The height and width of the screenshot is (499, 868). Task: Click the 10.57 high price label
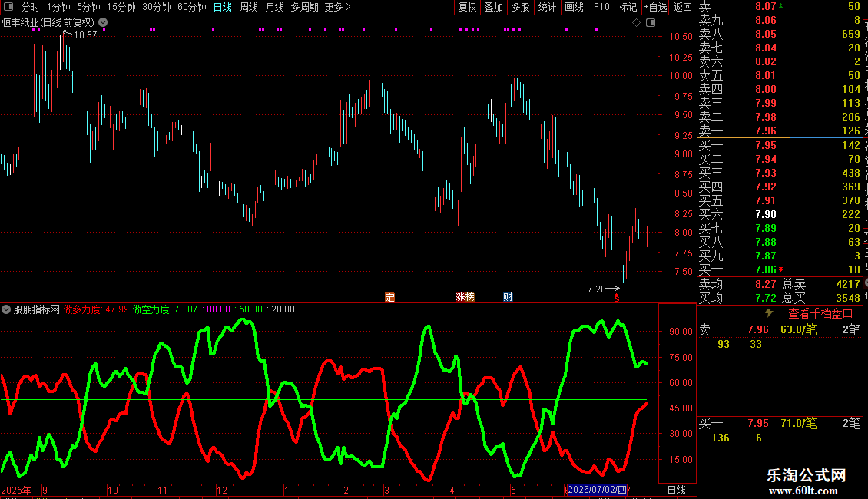(85, 35)
